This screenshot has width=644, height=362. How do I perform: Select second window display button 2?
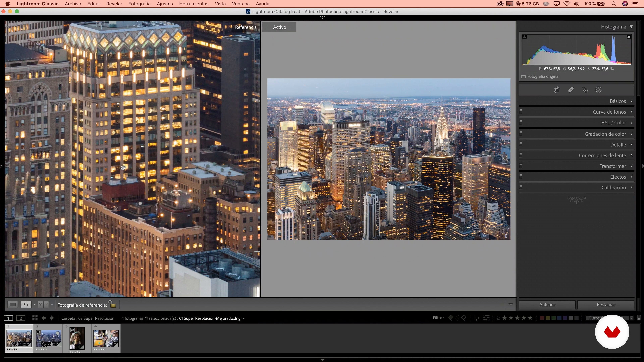pyautogui.click(x=21, y=318)
